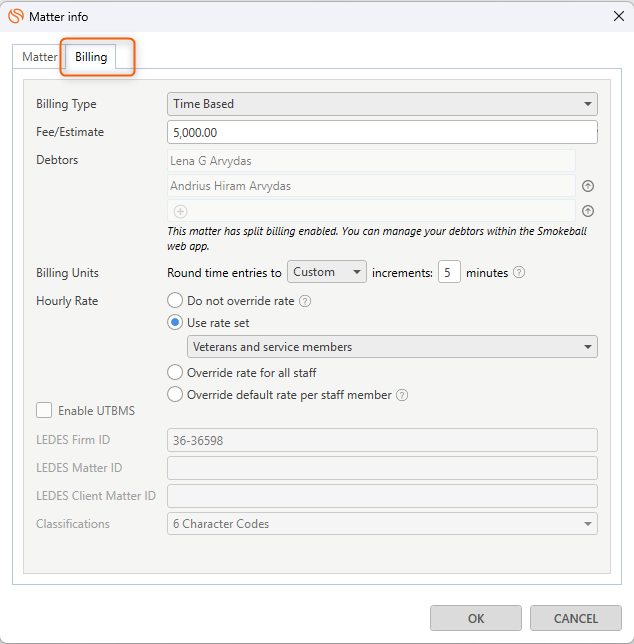
Task: Select the Billing tab
Action: pyautogui.click(x=91, y=57)
